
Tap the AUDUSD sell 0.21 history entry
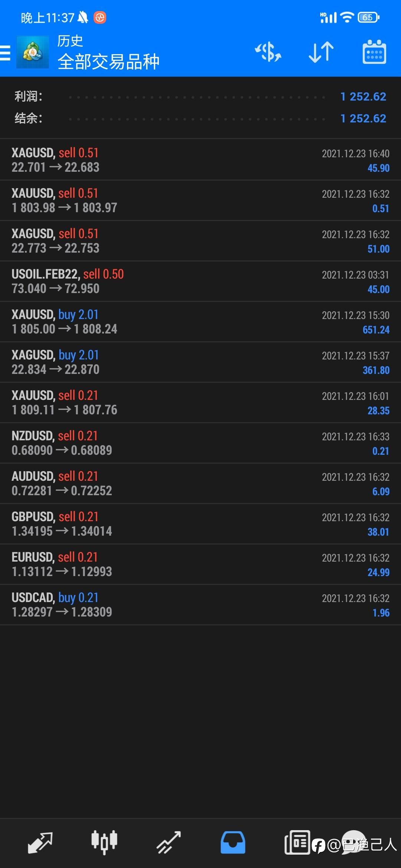point(200,484)
